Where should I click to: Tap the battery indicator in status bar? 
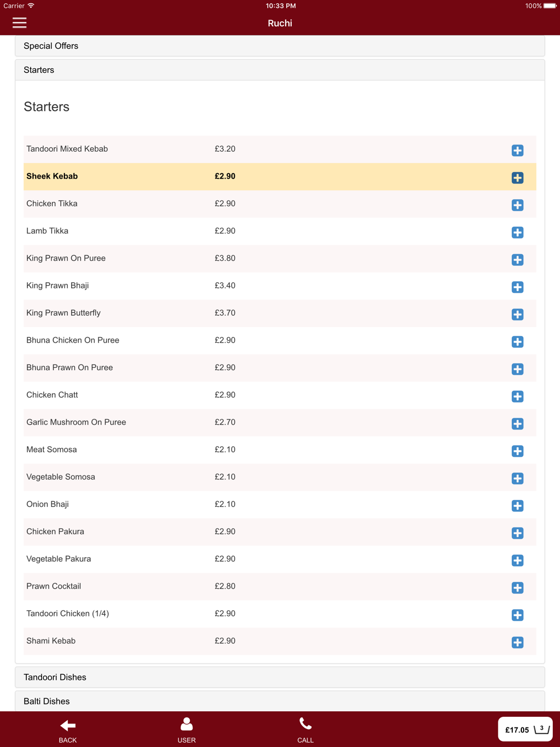tap(550, 6)
